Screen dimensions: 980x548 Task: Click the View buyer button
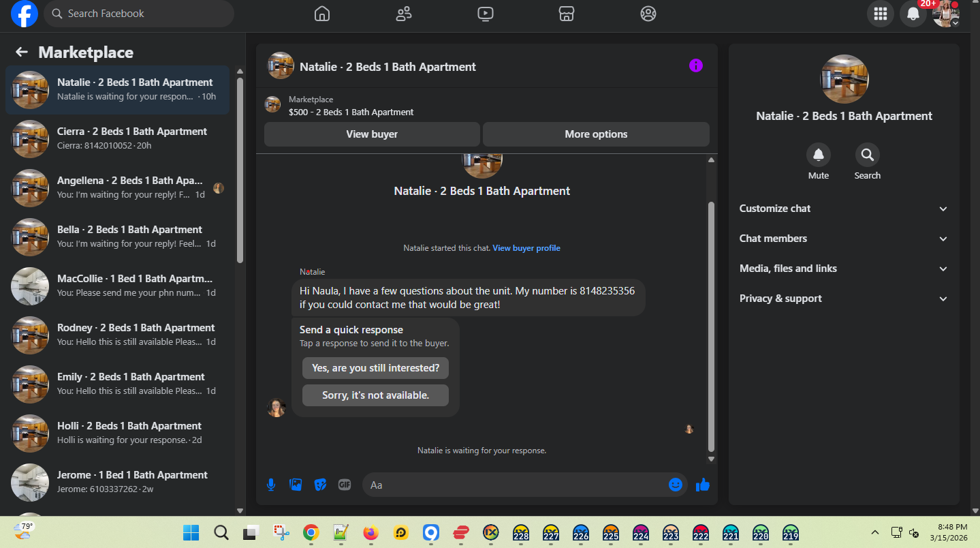coord(372,134)
